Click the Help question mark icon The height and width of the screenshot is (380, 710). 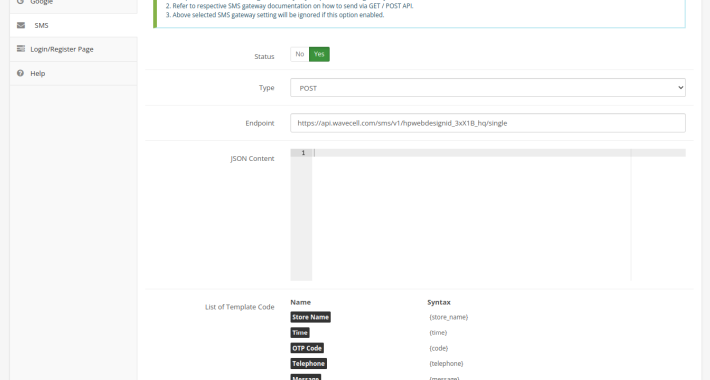[20, 73]
